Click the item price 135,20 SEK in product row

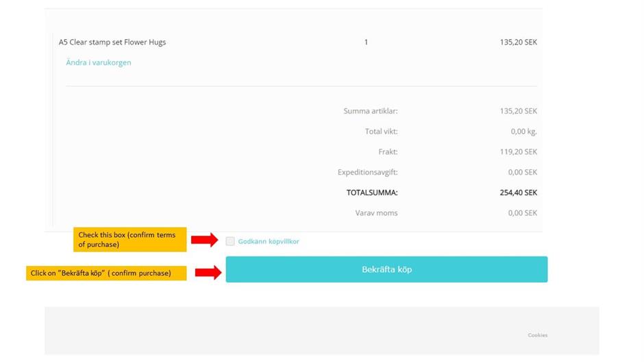pyautogui.click(x=519, y=42)
